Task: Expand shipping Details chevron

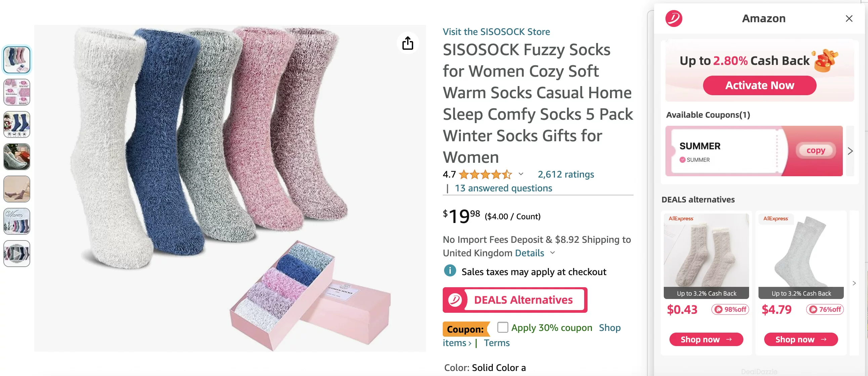Action: click(553, 253)
